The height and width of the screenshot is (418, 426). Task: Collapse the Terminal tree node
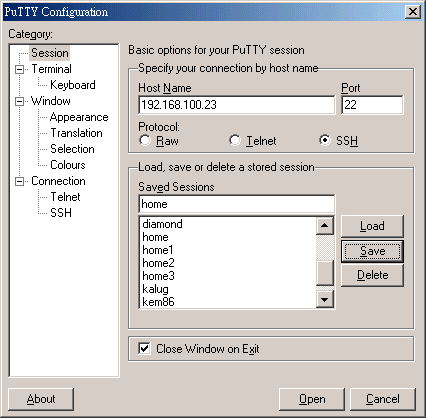(20, 69)
